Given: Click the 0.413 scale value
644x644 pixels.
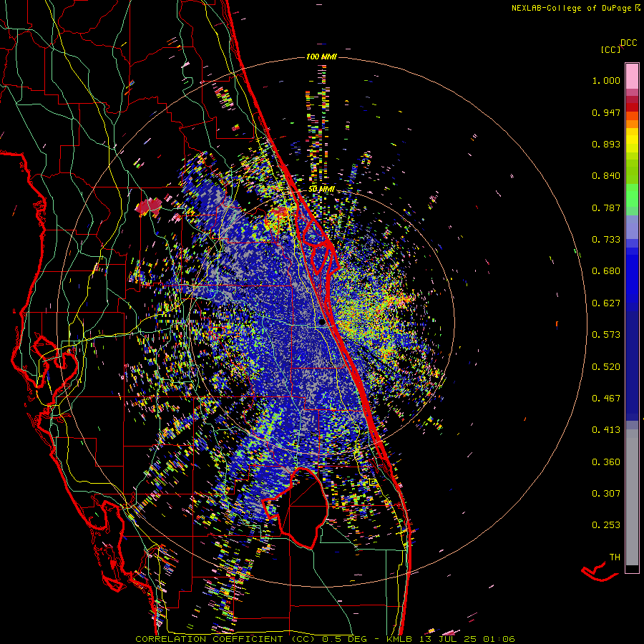Looking at the screenshot, I should point(606,430).
